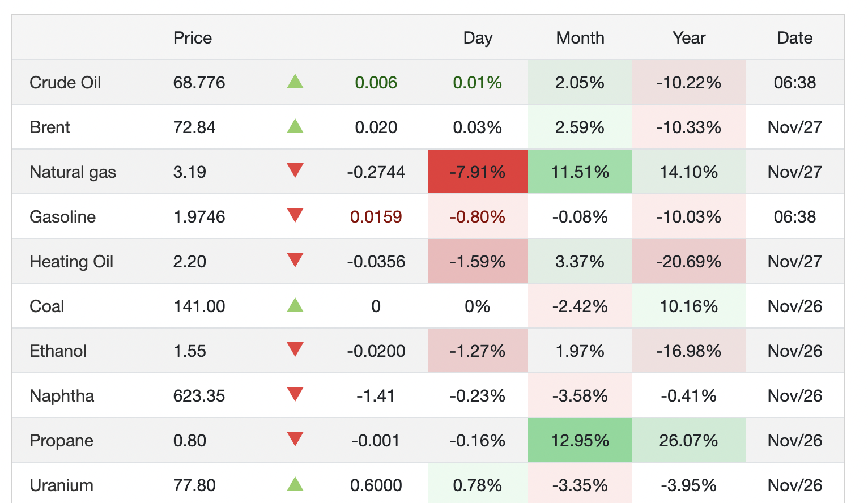Open the Natural gas commodity link

tap(73, 172)
